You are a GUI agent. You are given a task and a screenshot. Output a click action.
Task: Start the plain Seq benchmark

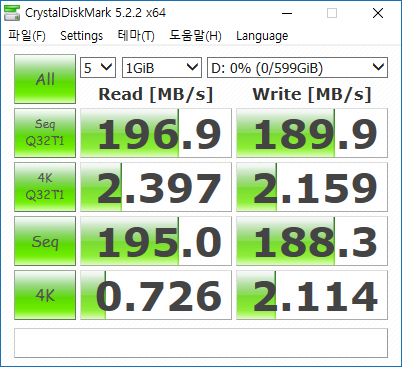point(45,241)
